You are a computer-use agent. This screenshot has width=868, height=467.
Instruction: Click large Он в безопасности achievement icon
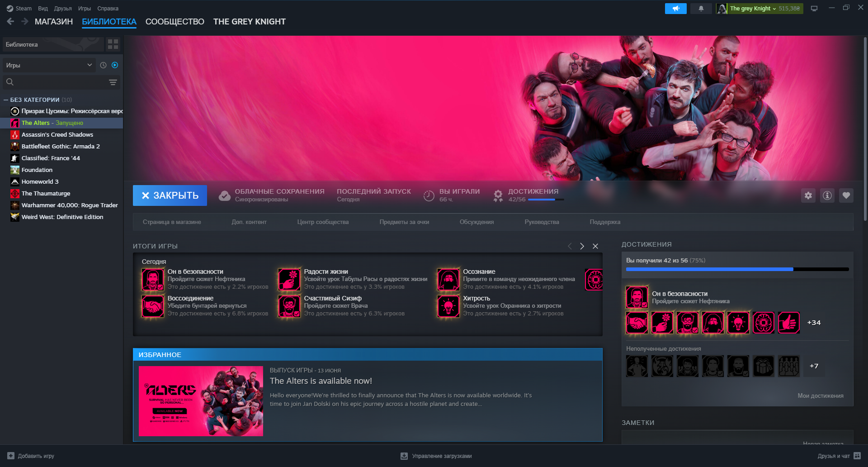click(x=637, y=297)
